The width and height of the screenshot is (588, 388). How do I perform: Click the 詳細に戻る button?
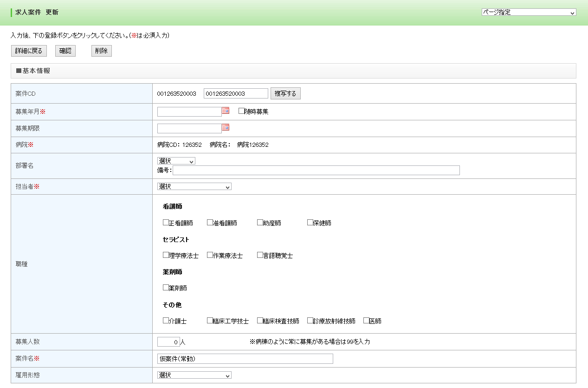point(29,51)
